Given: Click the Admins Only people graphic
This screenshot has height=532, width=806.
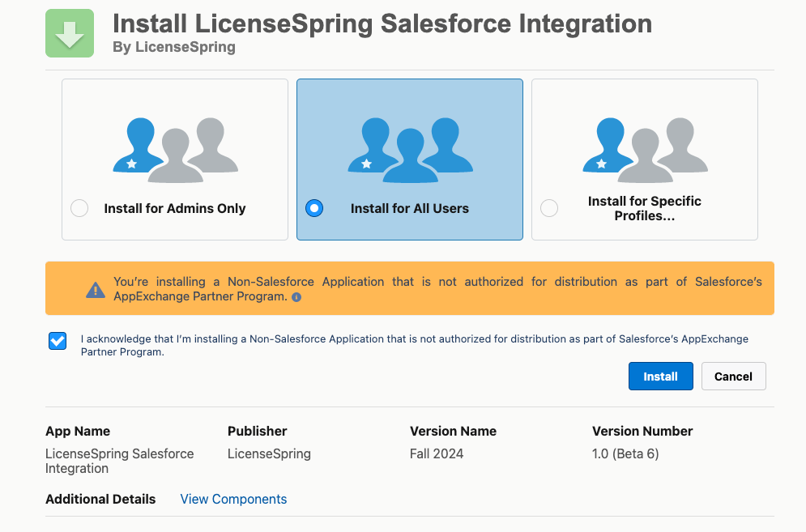Looking at the screenshot, I should pyautogui.click(x=175, y=150).
